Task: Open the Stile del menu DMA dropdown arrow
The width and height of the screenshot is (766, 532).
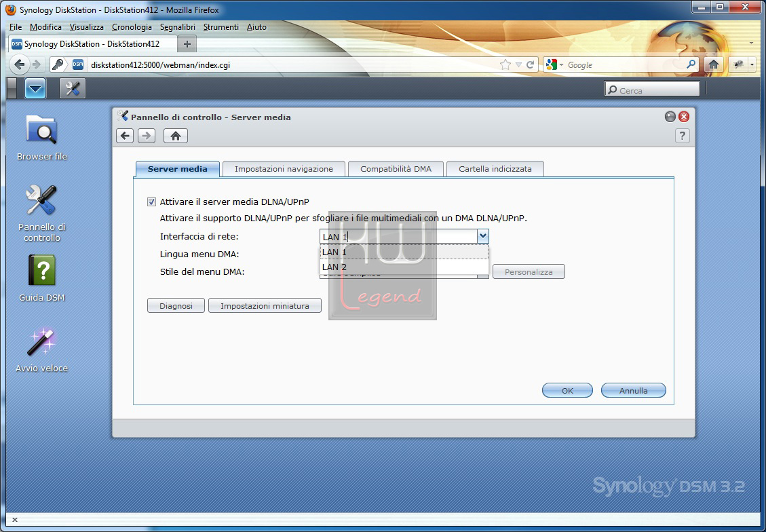Action: click(x=482, y=276)
